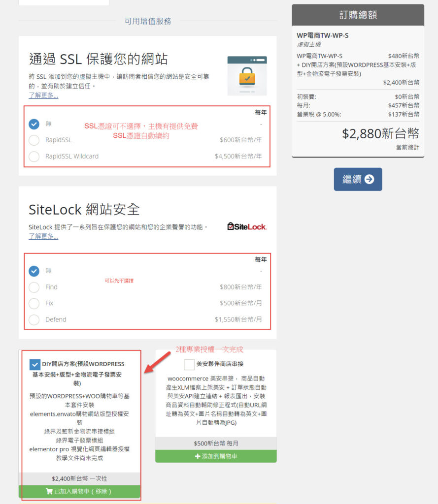The width and height of the screenshot is (438, 504).
Task: Uncheck the DIY開店方案 checkbox
Action: click(35, 365)
